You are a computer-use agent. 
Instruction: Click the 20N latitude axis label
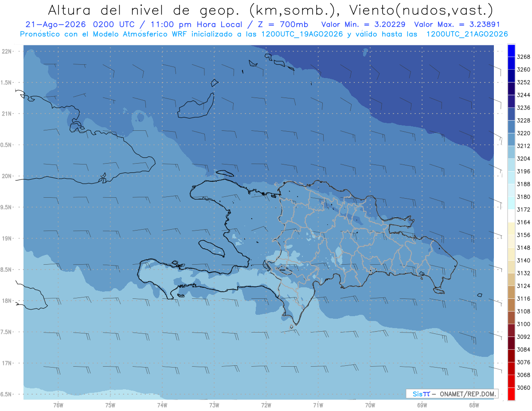coord(7,176)
